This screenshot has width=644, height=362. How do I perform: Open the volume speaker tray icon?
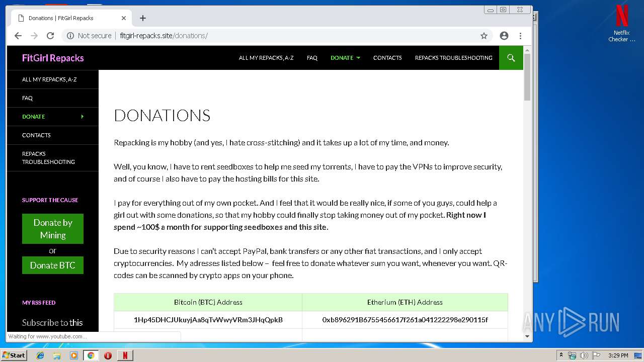click(x=584, y=355)
